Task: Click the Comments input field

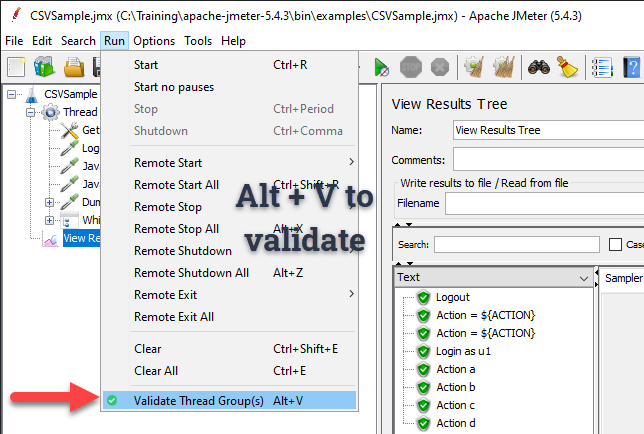Action: point(548,160)
